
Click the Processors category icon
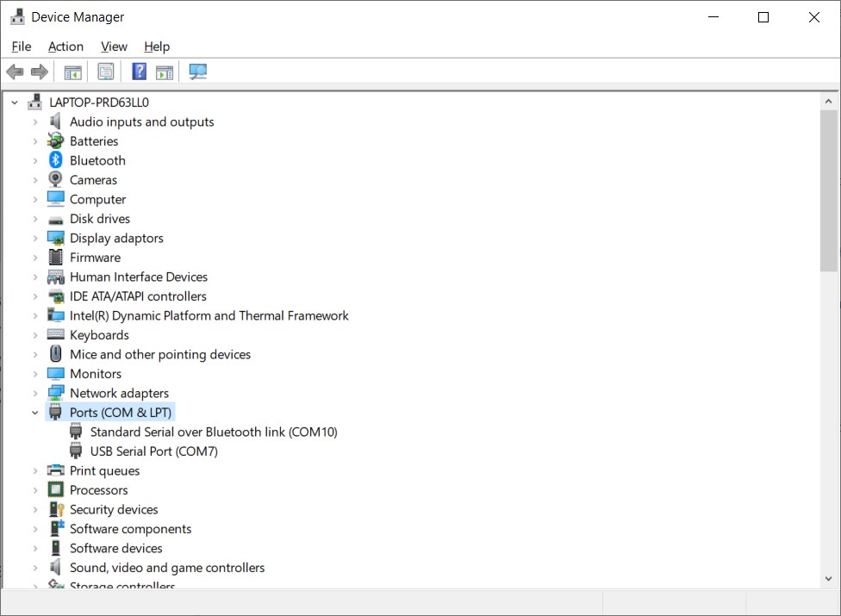(x=56, y=489)
